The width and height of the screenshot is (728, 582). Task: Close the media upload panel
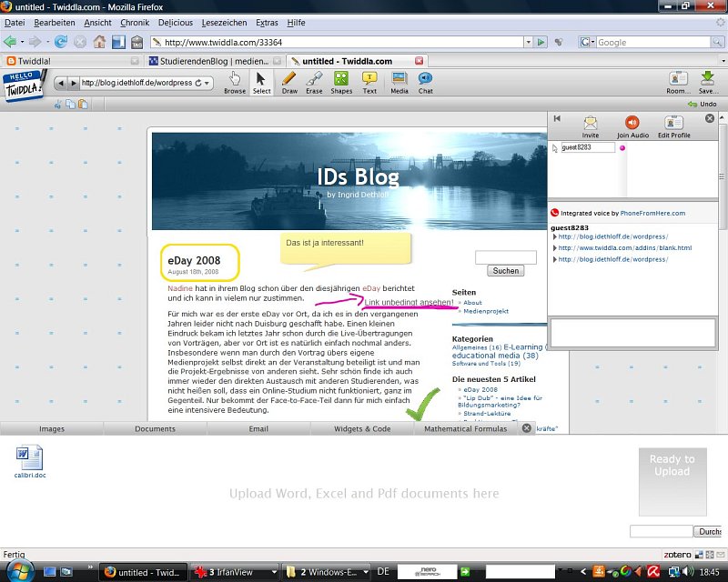[x=527, y=428]
